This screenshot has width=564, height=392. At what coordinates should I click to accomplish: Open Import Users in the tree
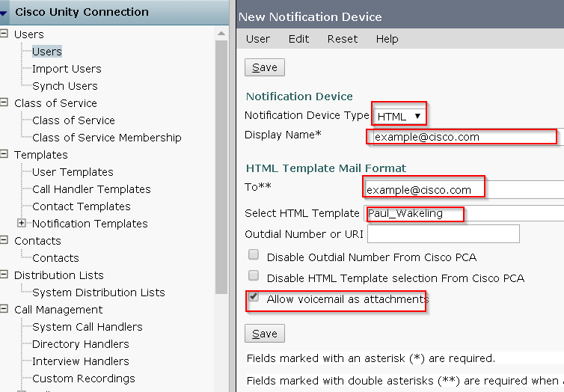tap(67, 69)
